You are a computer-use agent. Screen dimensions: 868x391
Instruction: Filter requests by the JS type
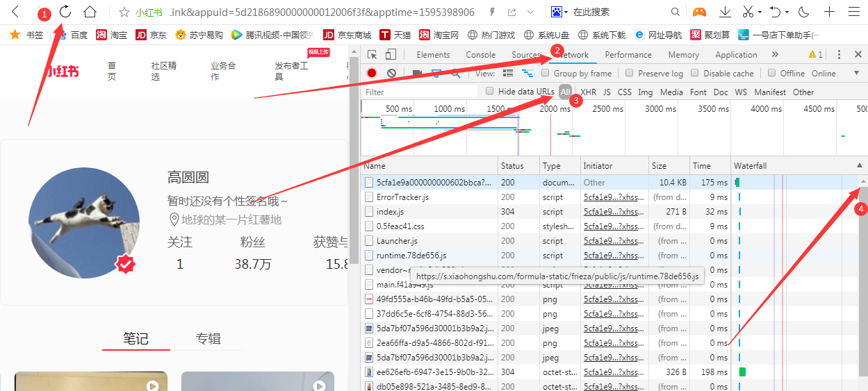point(607,92)
